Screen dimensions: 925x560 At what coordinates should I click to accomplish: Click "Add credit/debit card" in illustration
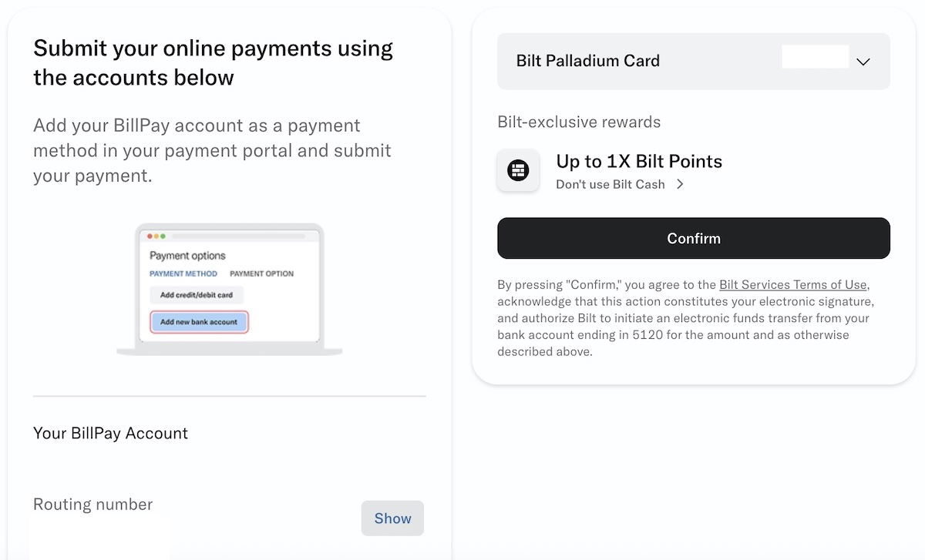click(x=197, y=295)
